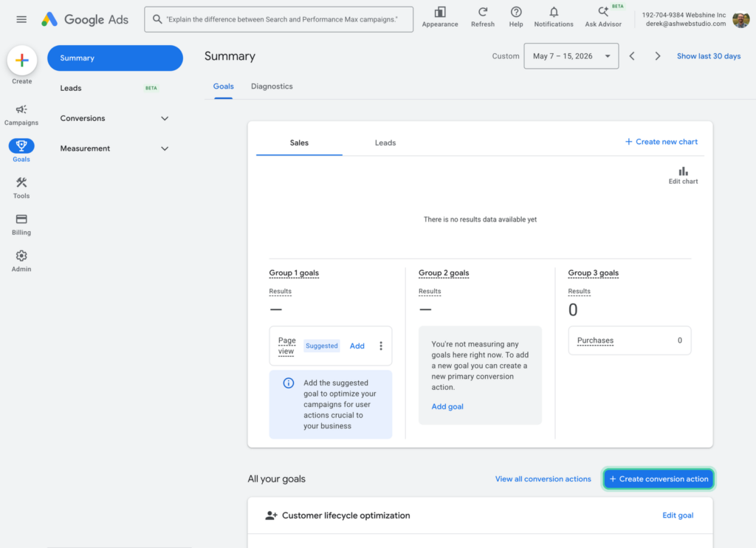The image size is (756, 548).
Task: Click the search magnifier icon
Action: 157,19
